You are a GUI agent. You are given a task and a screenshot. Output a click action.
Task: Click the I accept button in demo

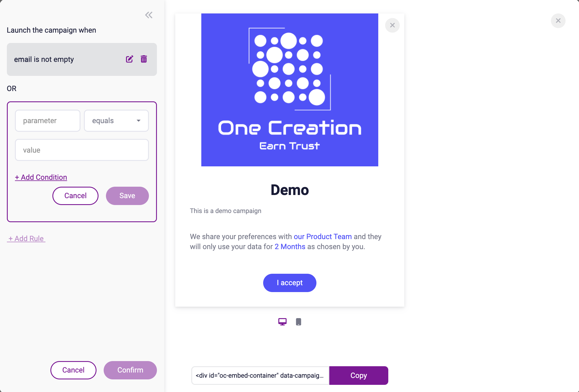point(290,283)
